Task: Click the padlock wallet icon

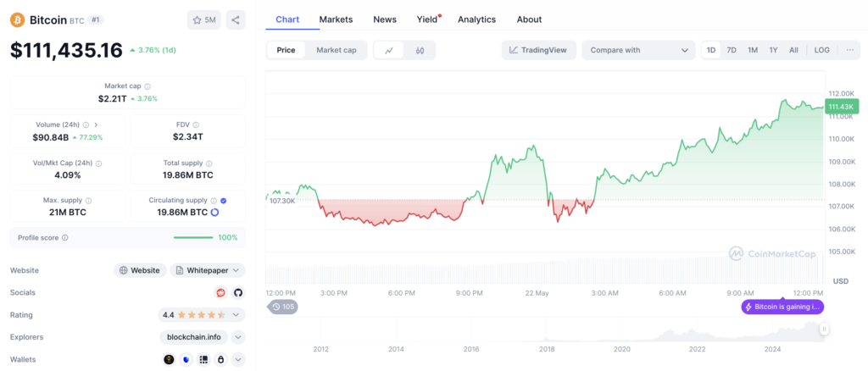Action: click(x=221, y=359)
